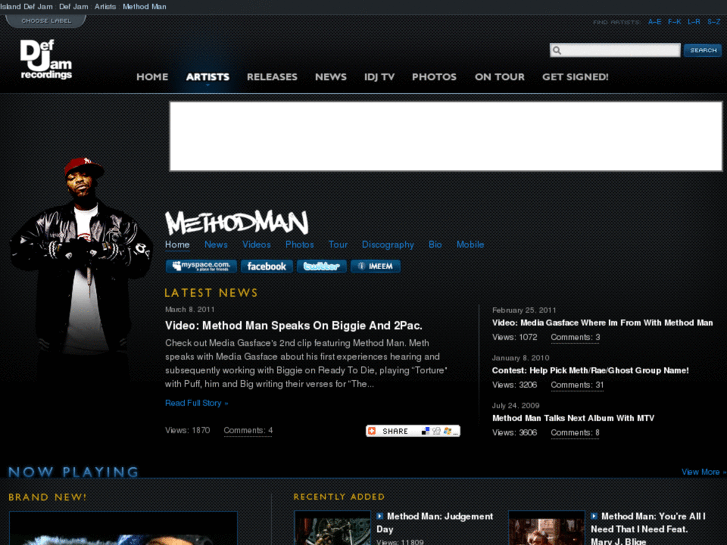The image size is (727, 545).
Task: Switch to the artist Bio tab
Action: [x=435, y=244]
